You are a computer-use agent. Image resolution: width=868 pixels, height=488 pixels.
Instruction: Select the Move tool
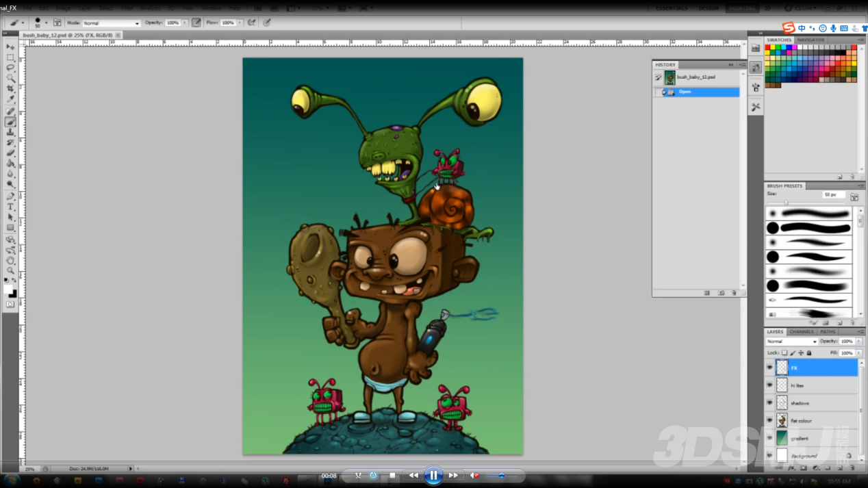coord(10,47)
